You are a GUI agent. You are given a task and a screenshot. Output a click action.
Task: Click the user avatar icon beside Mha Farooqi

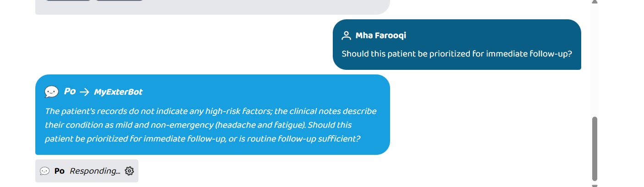point(346,35)
